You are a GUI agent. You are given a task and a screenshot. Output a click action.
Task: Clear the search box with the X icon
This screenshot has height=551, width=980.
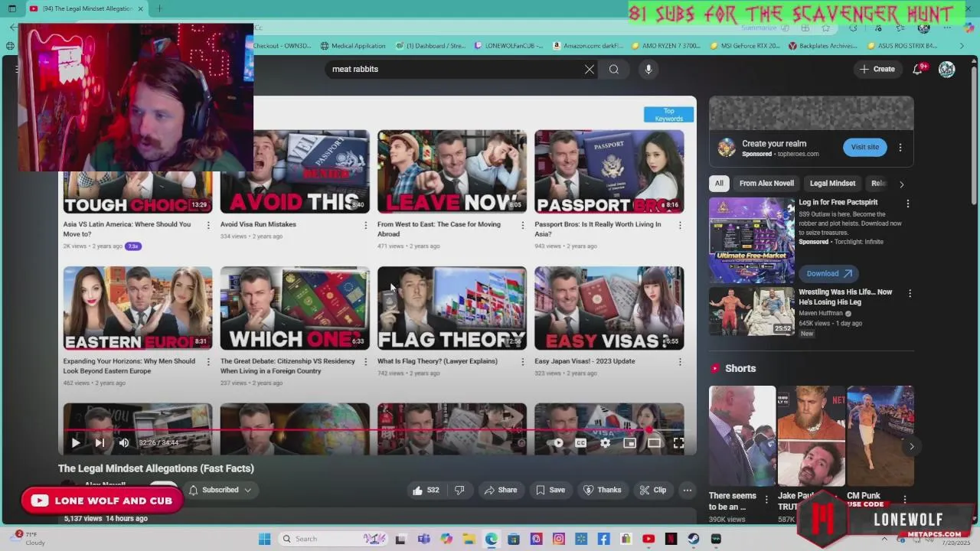click(x=590, y=69)
